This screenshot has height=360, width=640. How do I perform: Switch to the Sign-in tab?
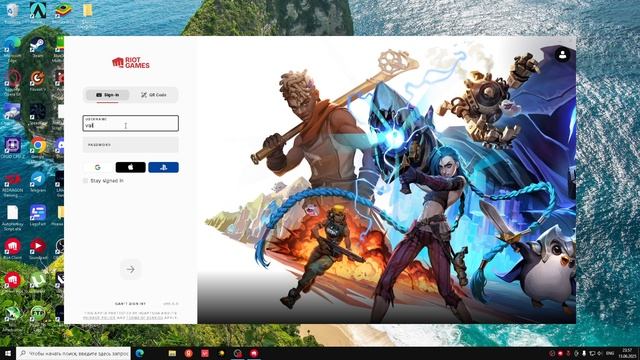[107, 95]
